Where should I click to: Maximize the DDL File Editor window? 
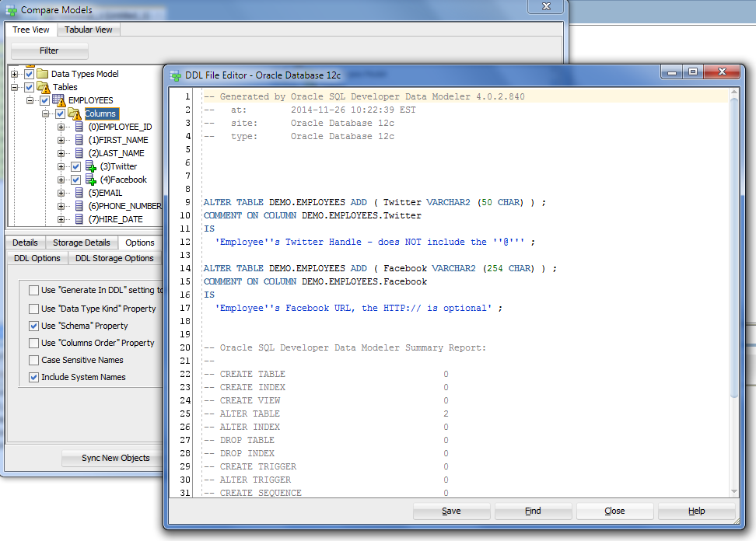(x=693, y=72)
